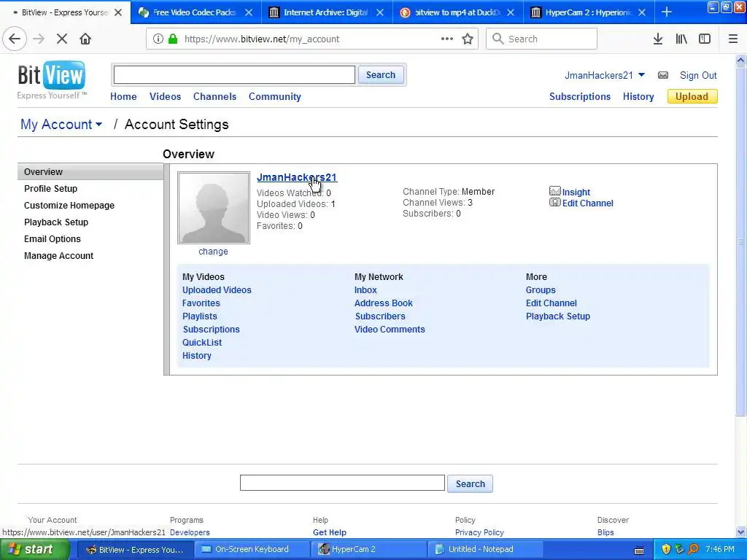This screenshot has width=747, height=560.
Task: Open Uploaded Videos link
Action: coord(217,290)
